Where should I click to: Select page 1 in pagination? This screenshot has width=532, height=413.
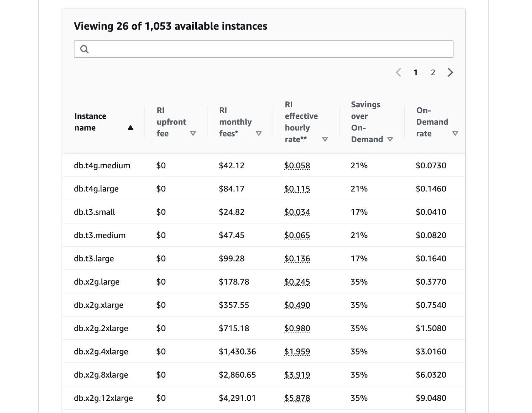(416, 73)
